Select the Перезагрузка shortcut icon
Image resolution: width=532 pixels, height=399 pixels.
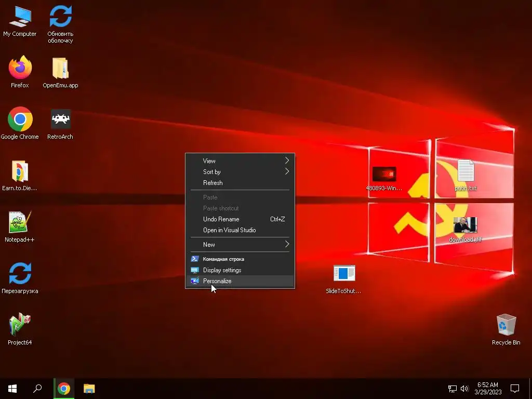pyautogui.click(x=20, y=278)
